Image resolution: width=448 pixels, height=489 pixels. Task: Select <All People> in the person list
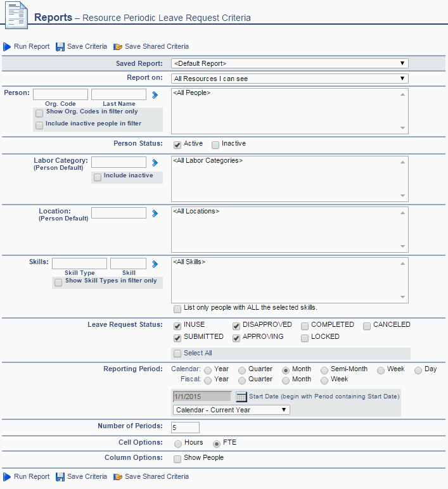point(192,93)
